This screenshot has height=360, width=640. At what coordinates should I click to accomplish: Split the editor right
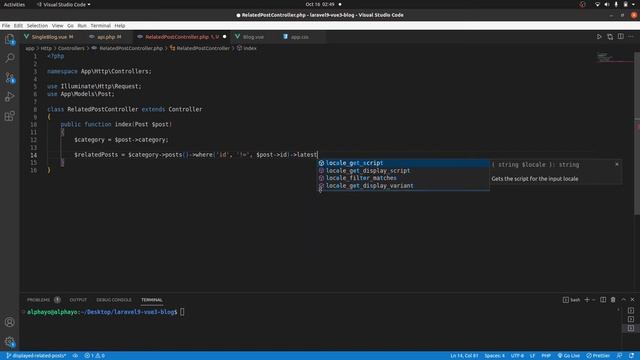tap(620, 37)
